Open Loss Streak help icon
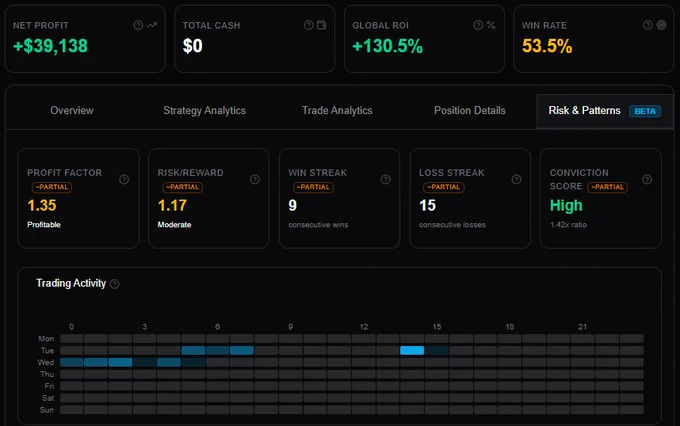Viewport: 680px width, 426px height. pyautogui.click(x=516, y=179)
